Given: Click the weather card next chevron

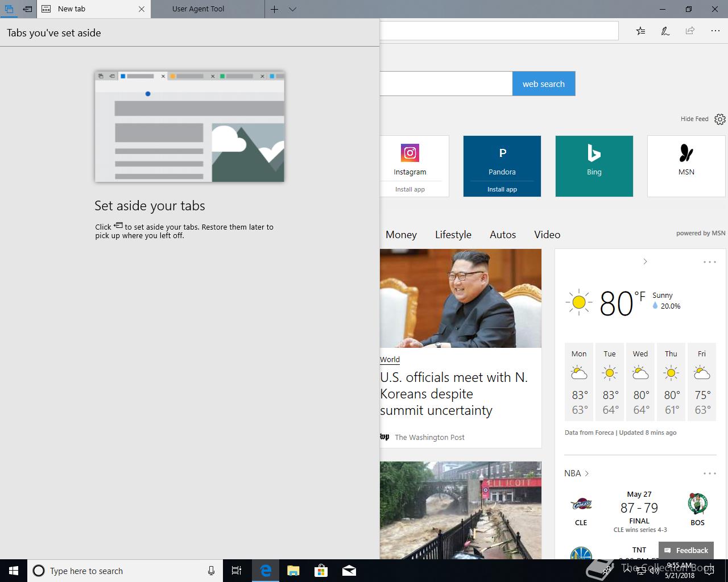Looking at the screenshot, I should coord(645,261).
